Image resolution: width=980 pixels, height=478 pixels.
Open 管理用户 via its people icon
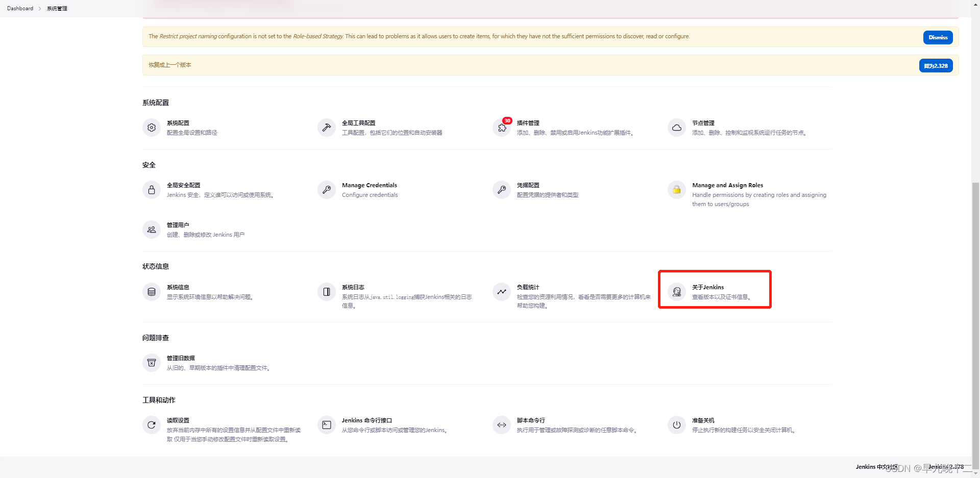(x=152, y=230)
